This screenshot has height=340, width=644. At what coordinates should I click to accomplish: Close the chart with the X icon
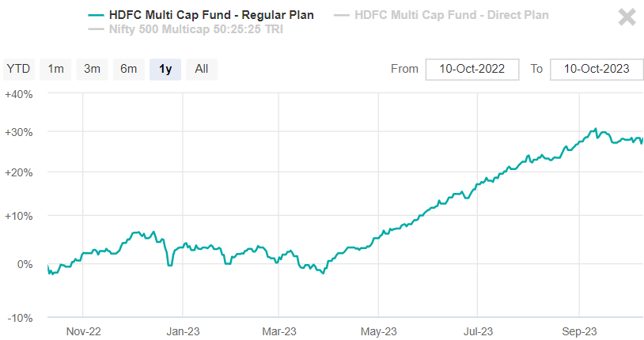[x=627, y=17]
